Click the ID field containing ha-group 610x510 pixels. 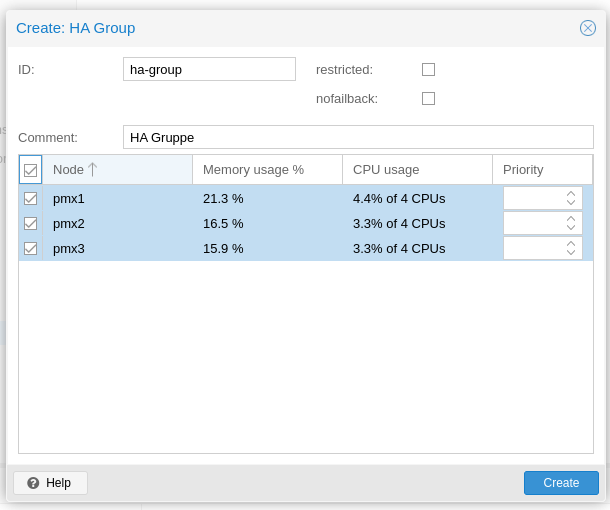[209, 69]
